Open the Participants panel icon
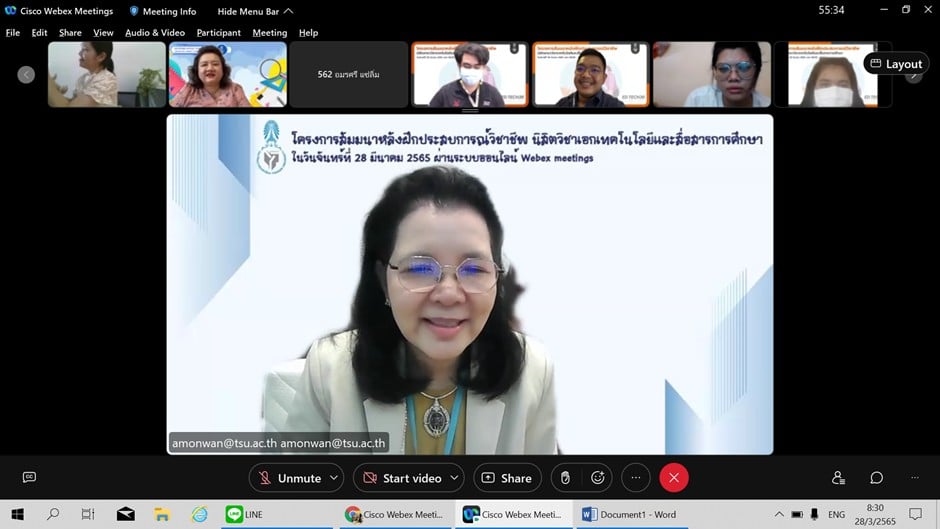Viewport: 940px width, 529px height. (x=838, y=478)
